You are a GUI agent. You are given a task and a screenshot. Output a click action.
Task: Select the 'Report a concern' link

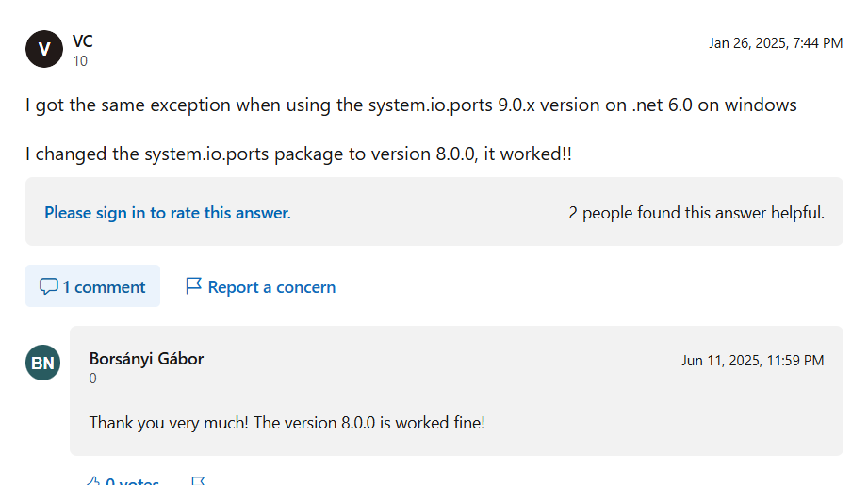tap(271, 286)
